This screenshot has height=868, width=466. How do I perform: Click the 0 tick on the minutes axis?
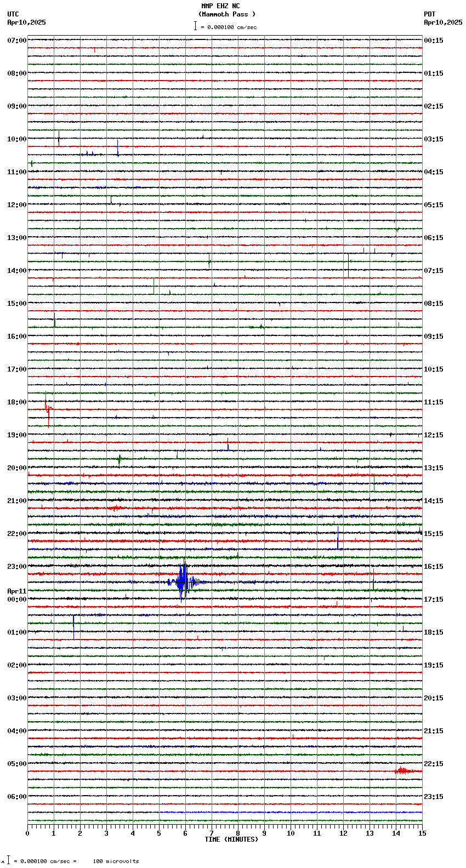click(x=27, y=833)
